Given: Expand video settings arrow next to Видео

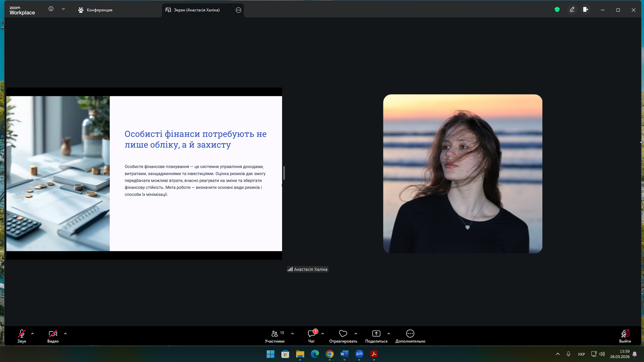Looking at the screenshot, I should tap(65, 334).
